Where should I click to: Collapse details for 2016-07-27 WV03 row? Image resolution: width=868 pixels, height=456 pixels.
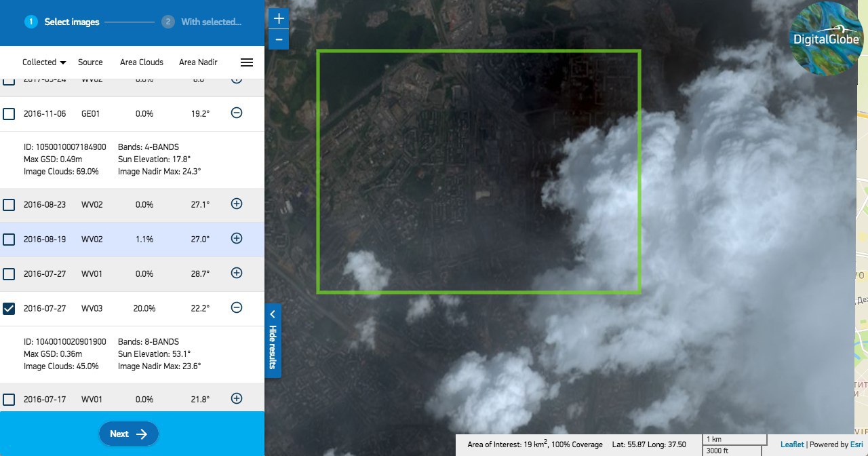(x=237, y=307)
